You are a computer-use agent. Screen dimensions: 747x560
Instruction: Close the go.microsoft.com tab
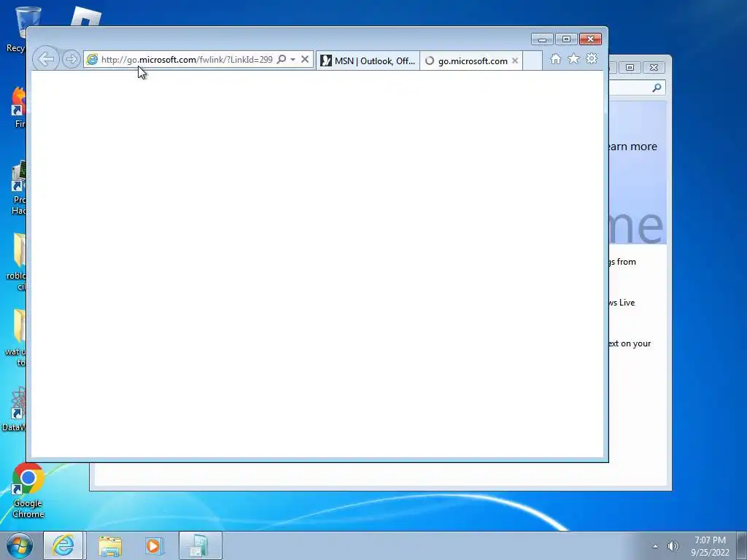(514, 61)
